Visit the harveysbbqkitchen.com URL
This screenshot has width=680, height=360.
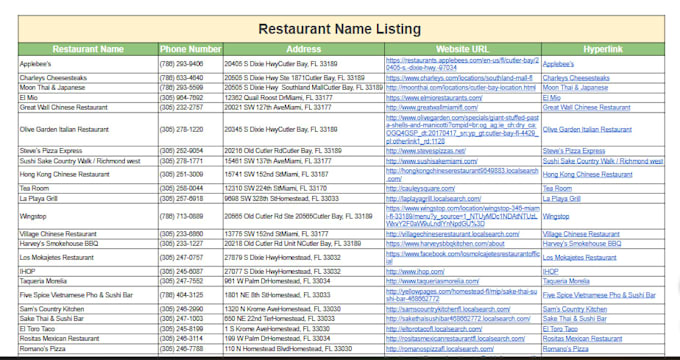pyautogui.click(x=445, y=244)
